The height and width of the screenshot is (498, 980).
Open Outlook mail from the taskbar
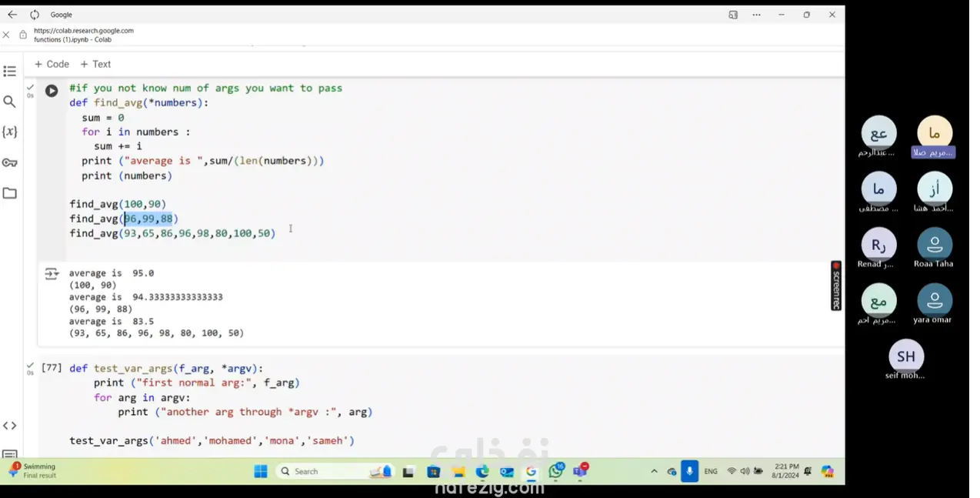click(x=507, y=471)
